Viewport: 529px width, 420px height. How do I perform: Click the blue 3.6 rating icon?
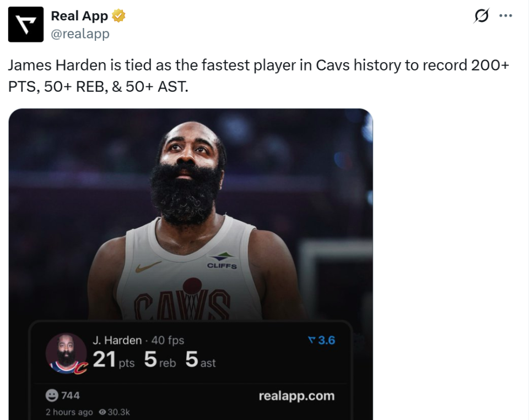tap(313, 341)
